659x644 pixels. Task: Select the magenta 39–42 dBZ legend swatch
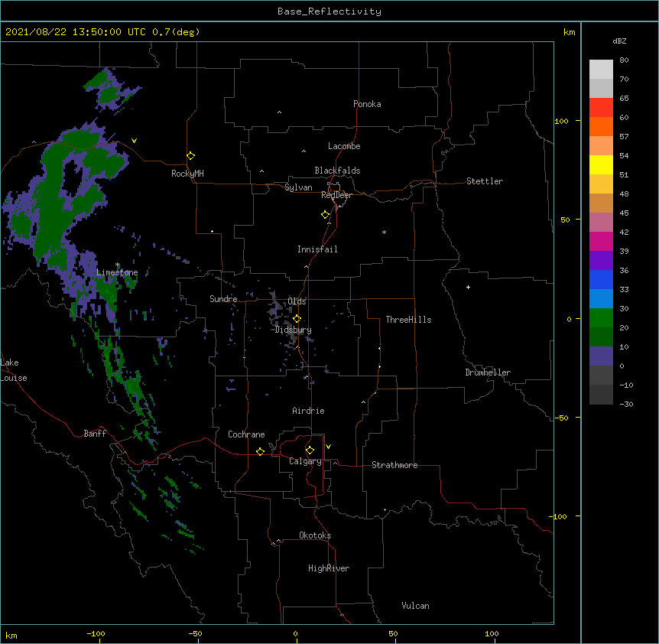pos(601,241)
